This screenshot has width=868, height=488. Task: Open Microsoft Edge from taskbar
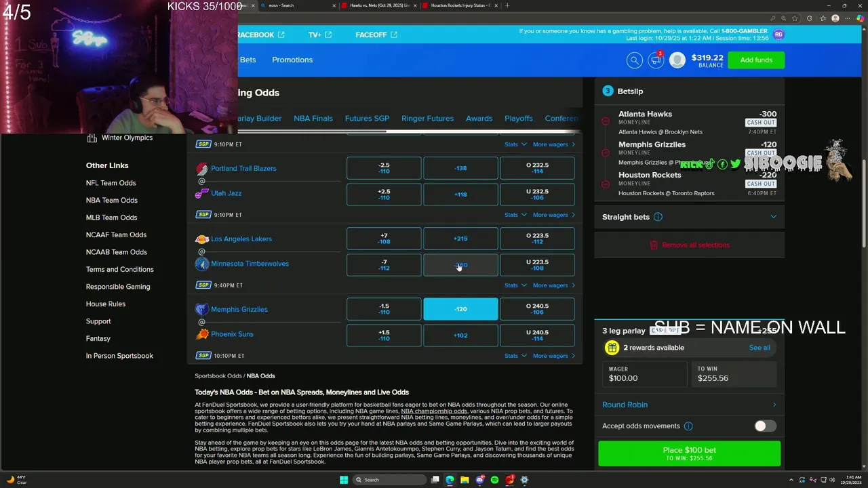click(450, 480)
